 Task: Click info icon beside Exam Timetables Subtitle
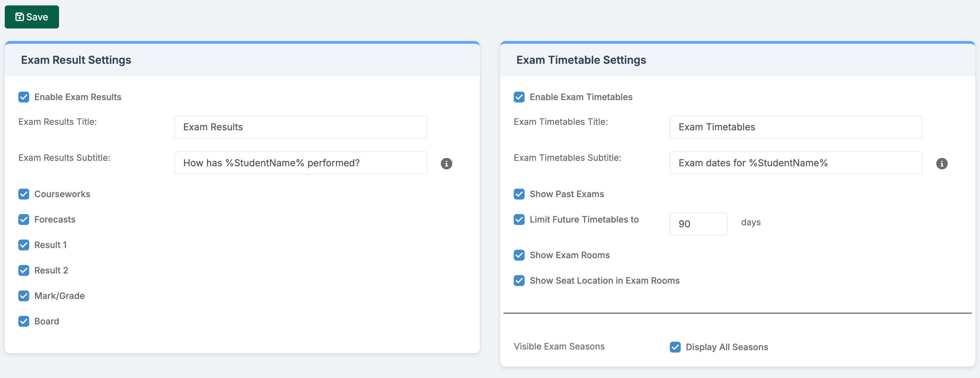click(x=942, y=164)
